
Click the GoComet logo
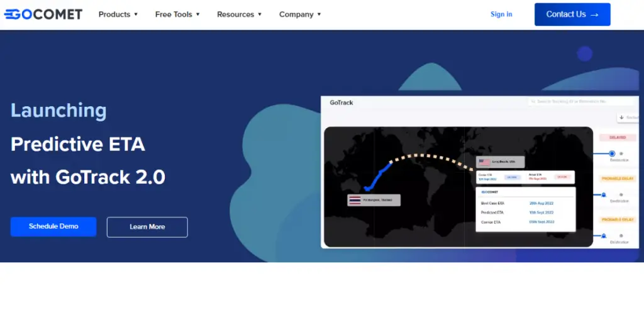click(43, 14)
